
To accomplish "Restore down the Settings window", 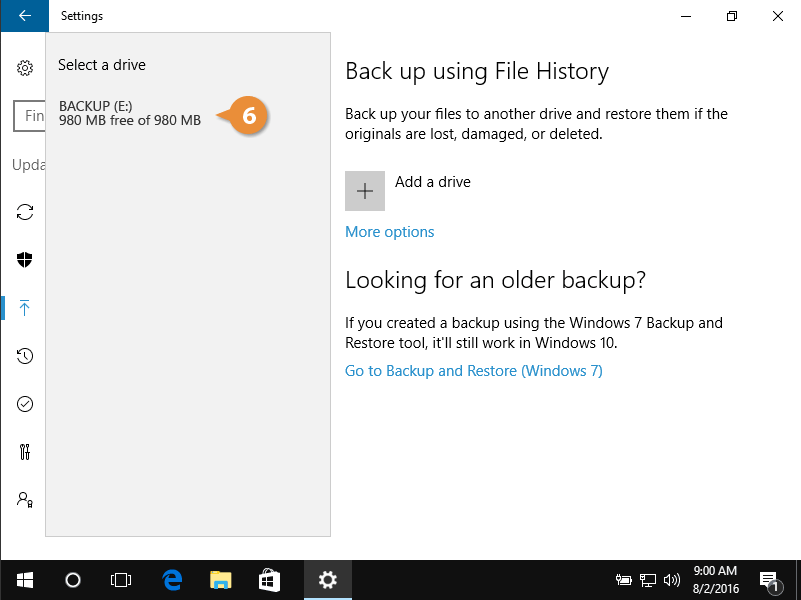I will click(x=732, y=16).
